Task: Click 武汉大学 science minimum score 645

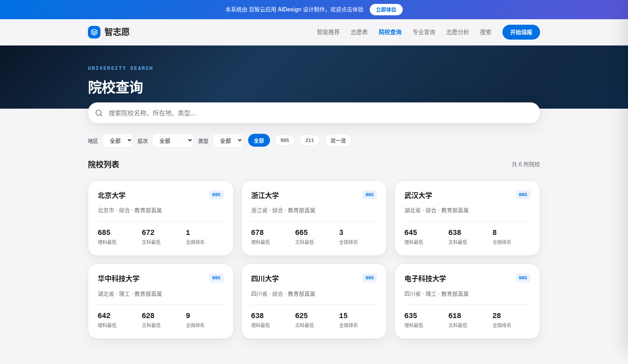Action: pos(411,233)
